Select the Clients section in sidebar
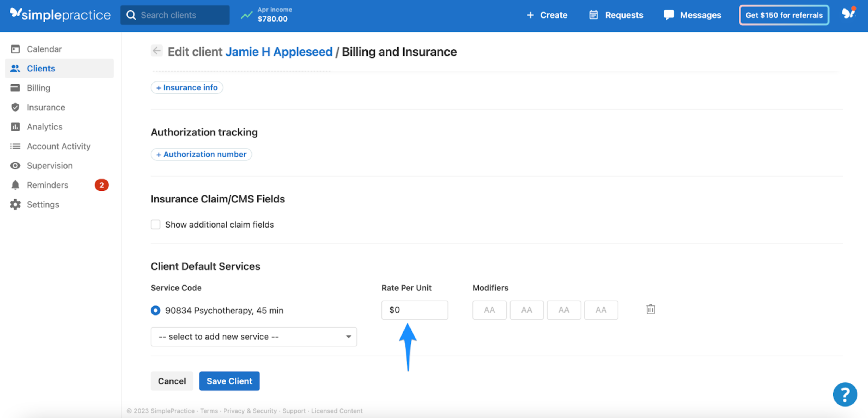The image size is (868, 418). 40,68
